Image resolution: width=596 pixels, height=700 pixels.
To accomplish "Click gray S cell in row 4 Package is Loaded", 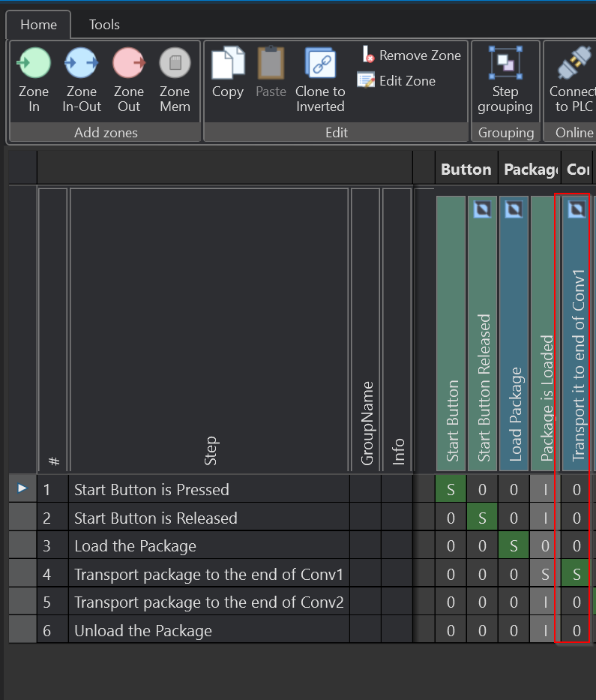I will pos(545,574).
